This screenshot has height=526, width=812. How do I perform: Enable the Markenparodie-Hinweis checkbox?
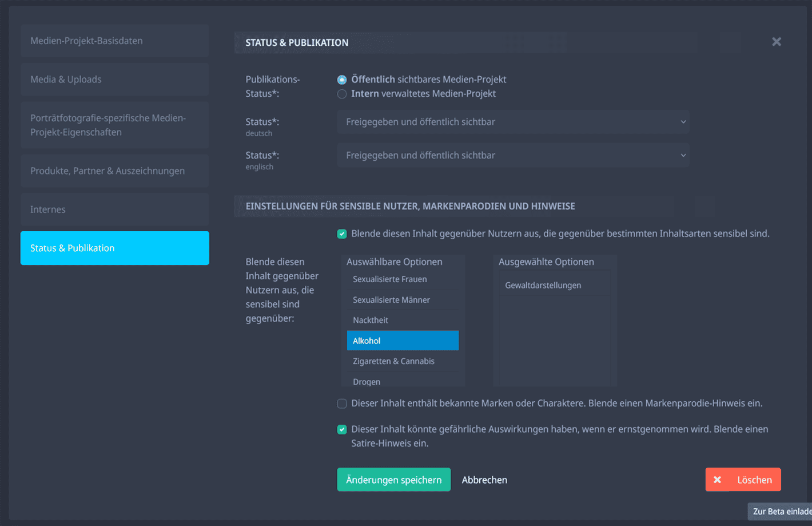pyautogui.click(x=341, y=403)
